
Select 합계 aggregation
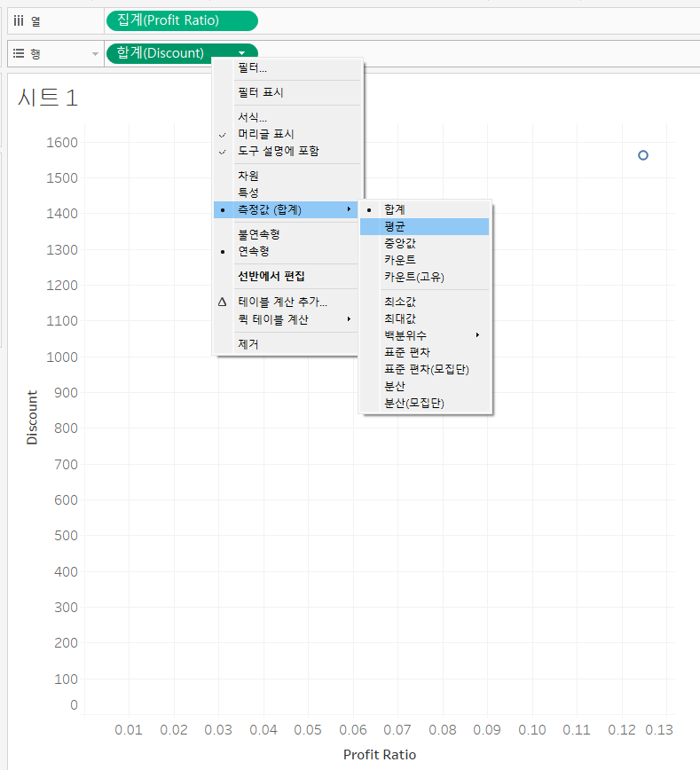(425, 209)
